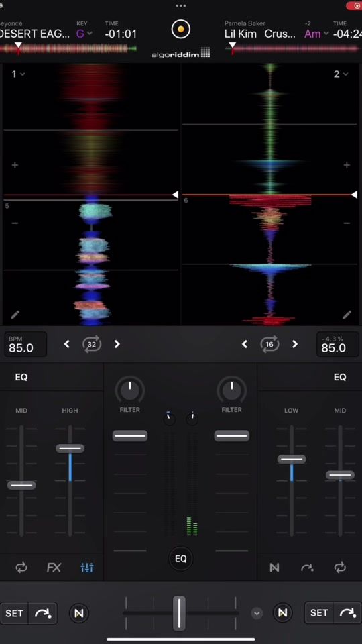Open deck 1 key G dropdown

click(84, 34)
